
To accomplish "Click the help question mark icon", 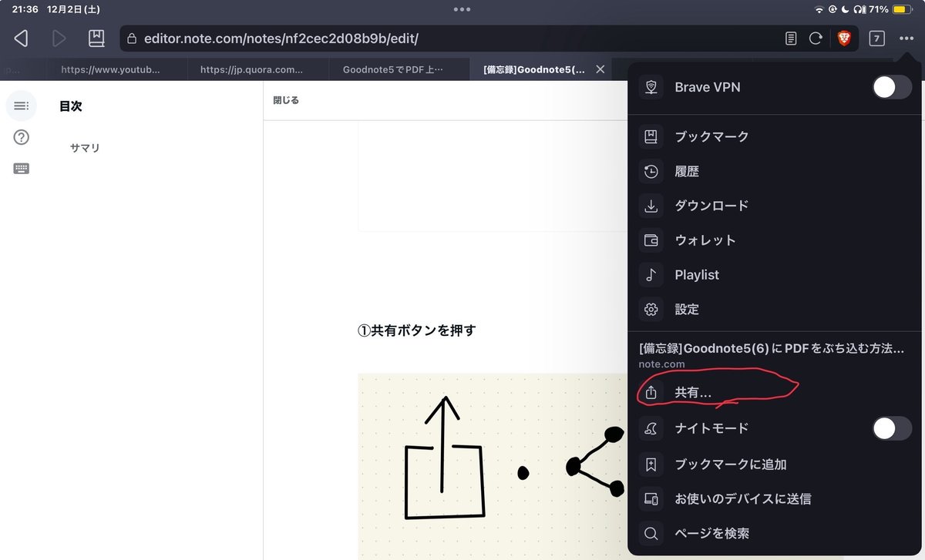I will 21,137.
